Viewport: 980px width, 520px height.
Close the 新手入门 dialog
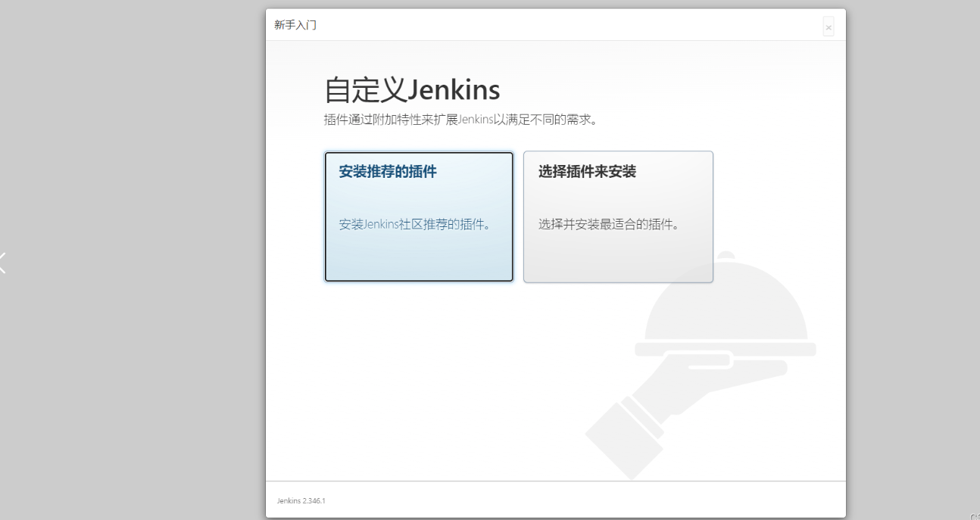click(x=829, y=27)
